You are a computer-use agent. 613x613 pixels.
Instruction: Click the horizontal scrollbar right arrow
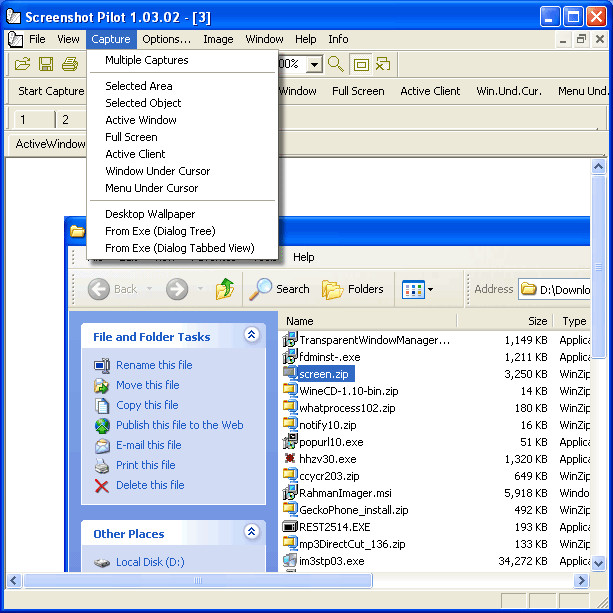click(581, 580)
